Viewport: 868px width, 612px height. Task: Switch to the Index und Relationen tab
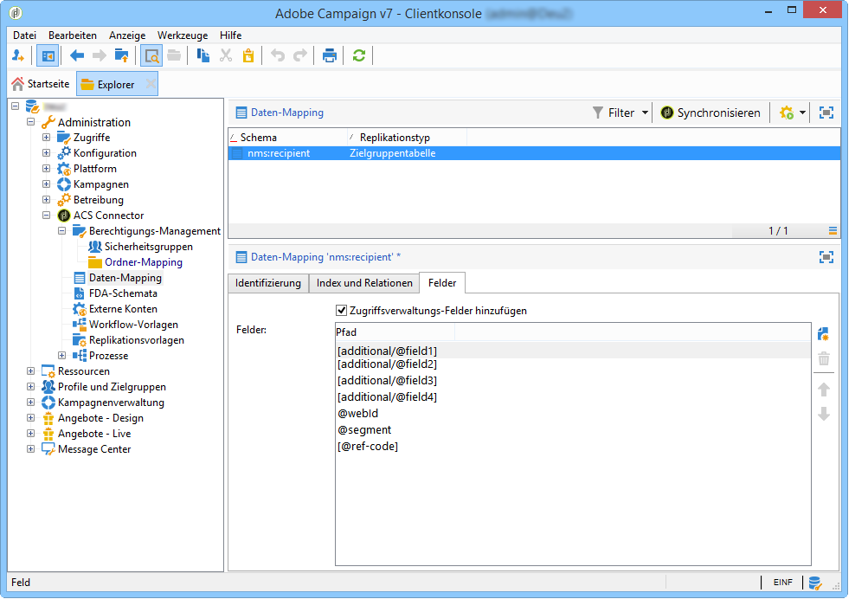(363, 283)
